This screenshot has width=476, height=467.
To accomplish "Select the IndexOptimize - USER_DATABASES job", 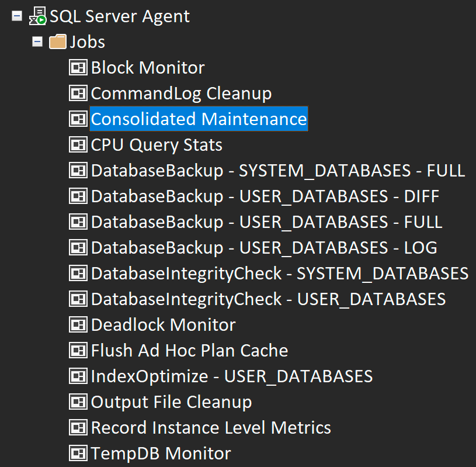I will (x=232, y=377).
